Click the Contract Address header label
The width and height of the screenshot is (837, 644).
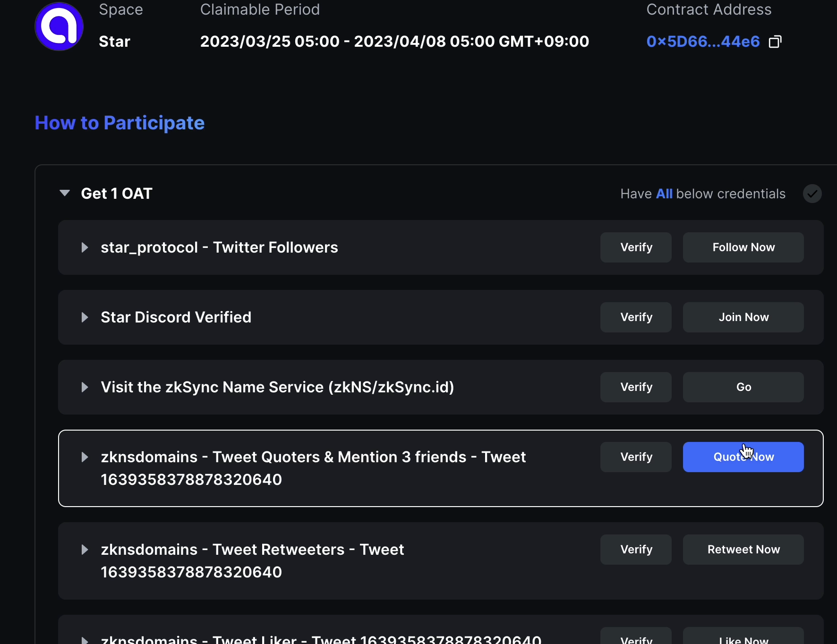click(709, 9)
